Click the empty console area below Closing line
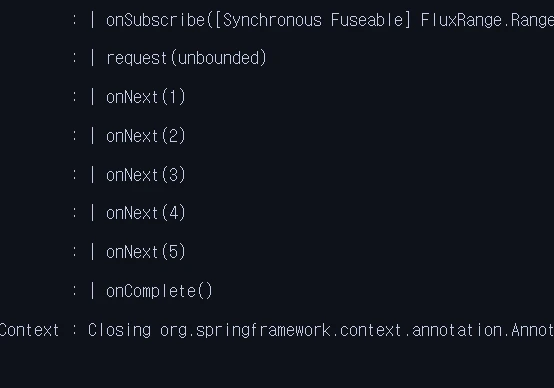Screen dimensions: 554x388 tap(277, 366)
